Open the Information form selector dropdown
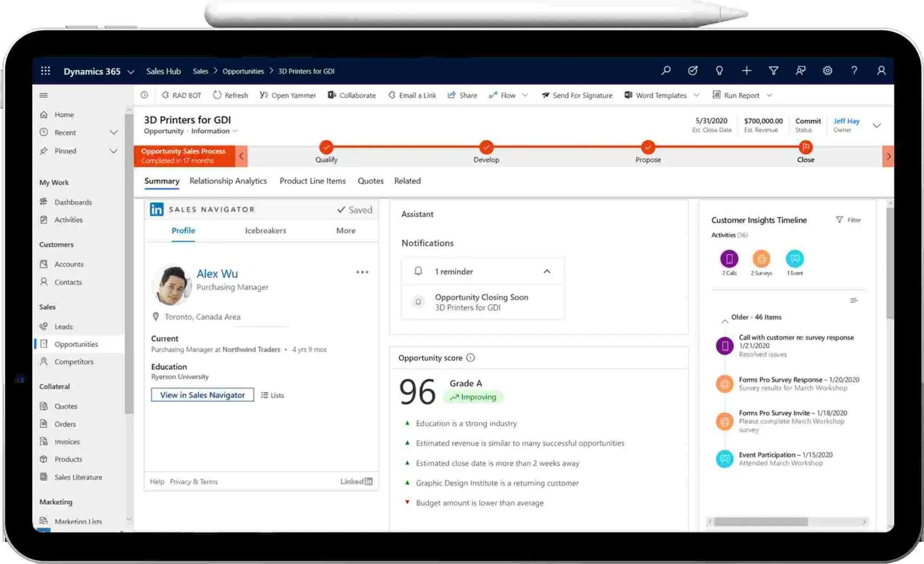Screen dimensions: 924x564 [235, 131]
